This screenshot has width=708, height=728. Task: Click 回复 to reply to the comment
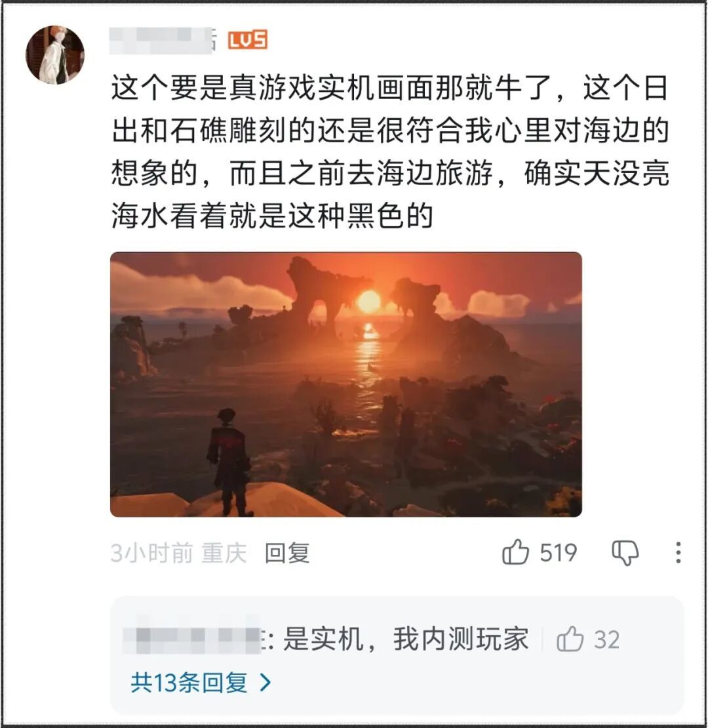pos(287,553)
